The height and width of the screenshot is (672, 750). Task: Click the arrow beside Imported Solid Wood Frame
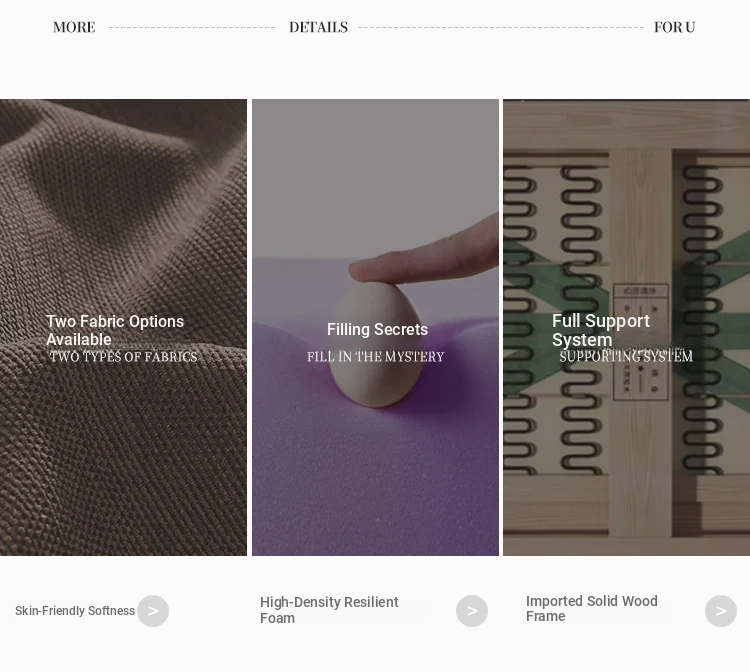click(721, 611)
